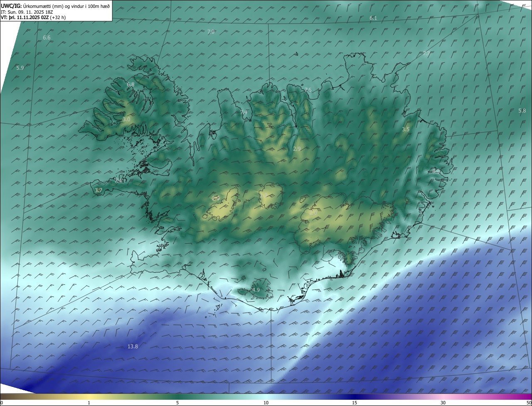Click the map title 'Úrkomumætti (mm) og vindur í 100m hæð'
This screenshot has width=532, height=406.
pyautogui.click(x=66, y=5)
